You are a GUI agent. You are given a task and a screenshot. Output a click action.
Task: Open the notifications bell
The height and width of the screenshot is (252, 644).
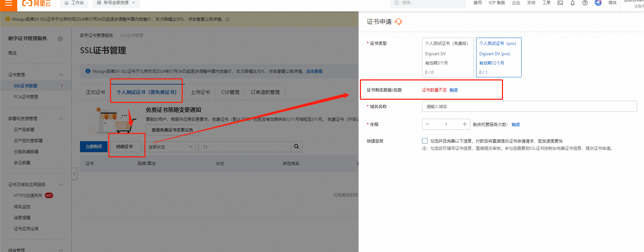click(573, 3)
